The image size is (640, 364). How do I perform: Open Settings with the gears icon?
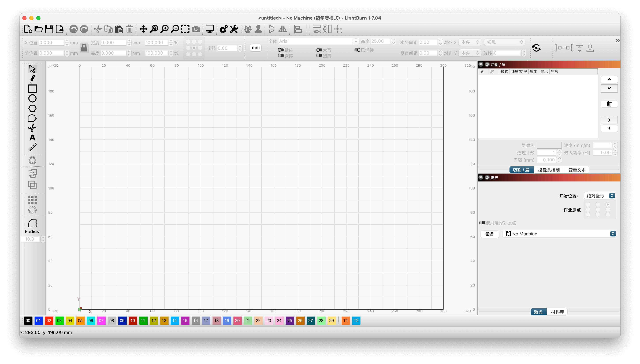223,29
